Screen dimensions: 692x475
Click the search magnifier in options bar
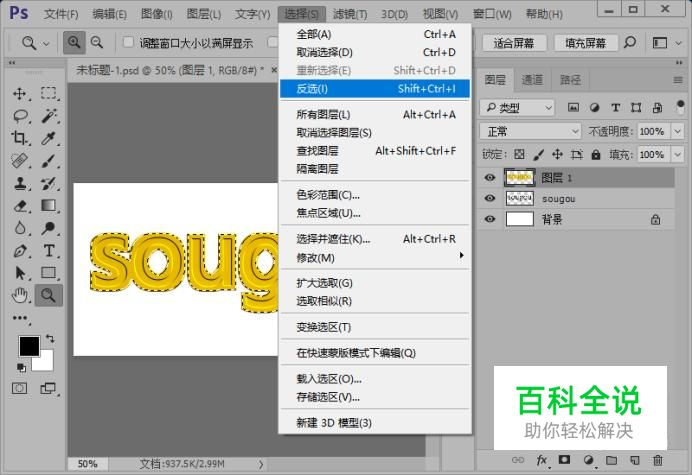click(x=630, y=42)
